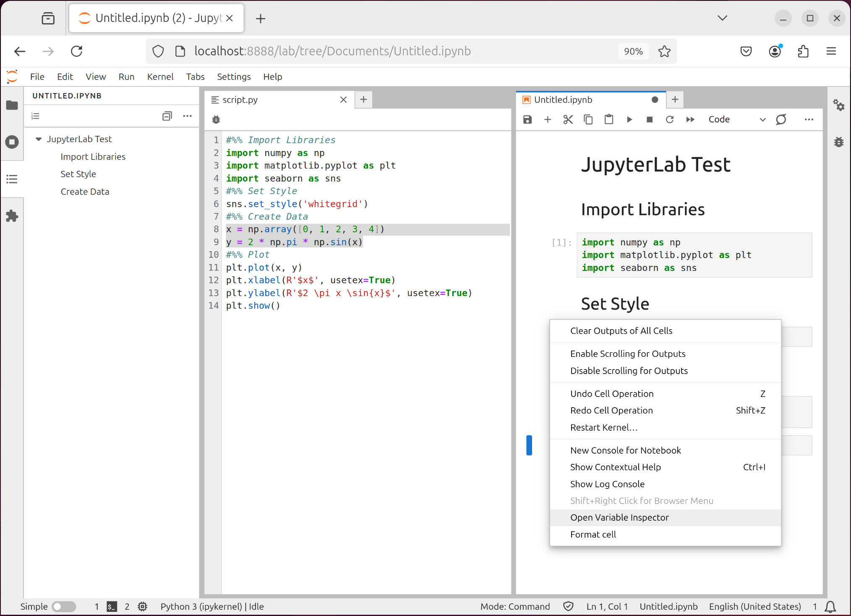
Task: Collapse all headings icon in TOC panel
Action: pos(167,116)
